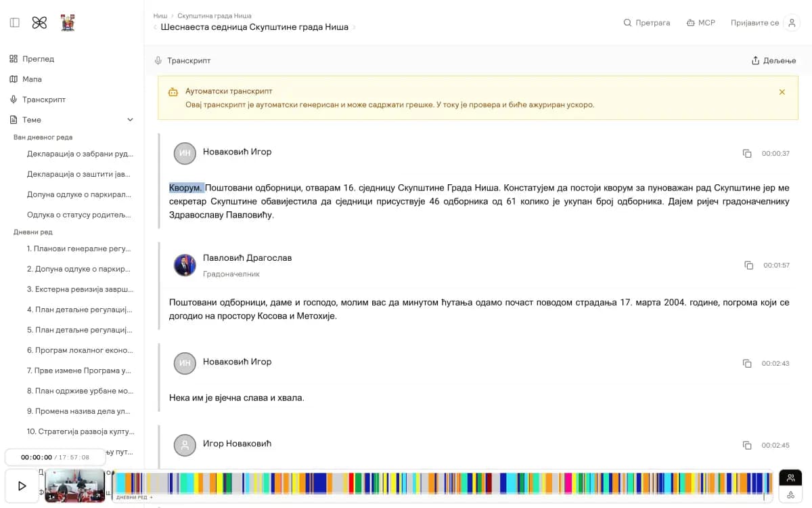
Task: Click speaker name Павловић Драгослав
Action: click(x=248, y=258)
